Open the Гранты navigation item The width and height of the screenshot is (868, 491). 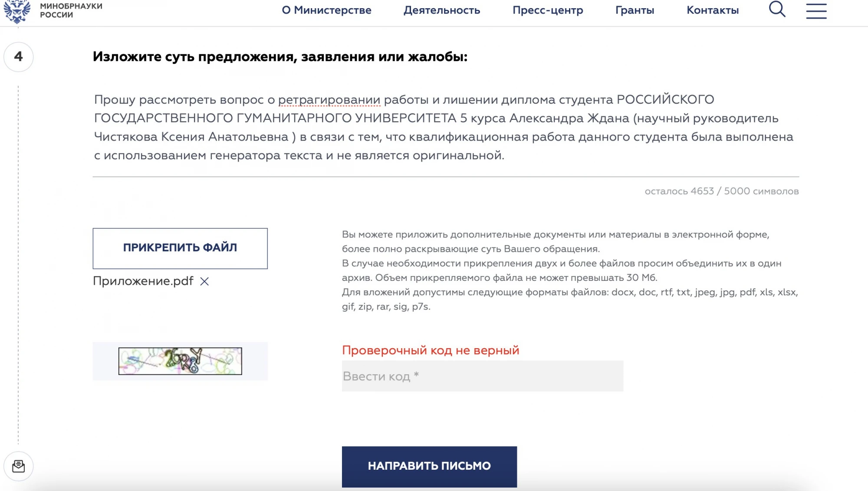[635, 10]
